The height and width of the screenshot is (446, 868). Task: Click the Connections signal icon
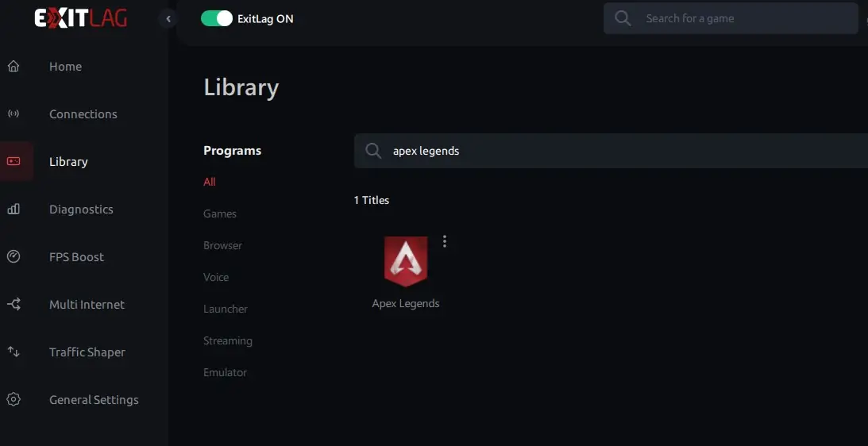tap(14, 114)
